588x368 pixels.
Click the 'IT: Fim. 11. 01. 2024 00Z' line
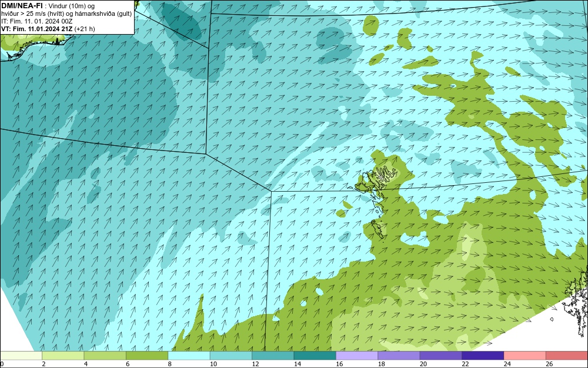(x=36, y=21)
